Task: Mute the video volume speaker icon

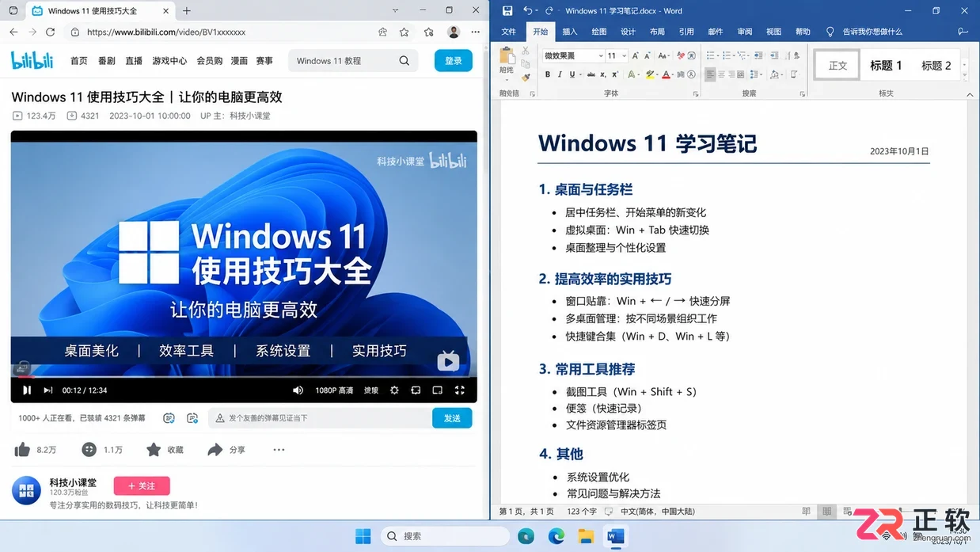Action: coord(298,390)
